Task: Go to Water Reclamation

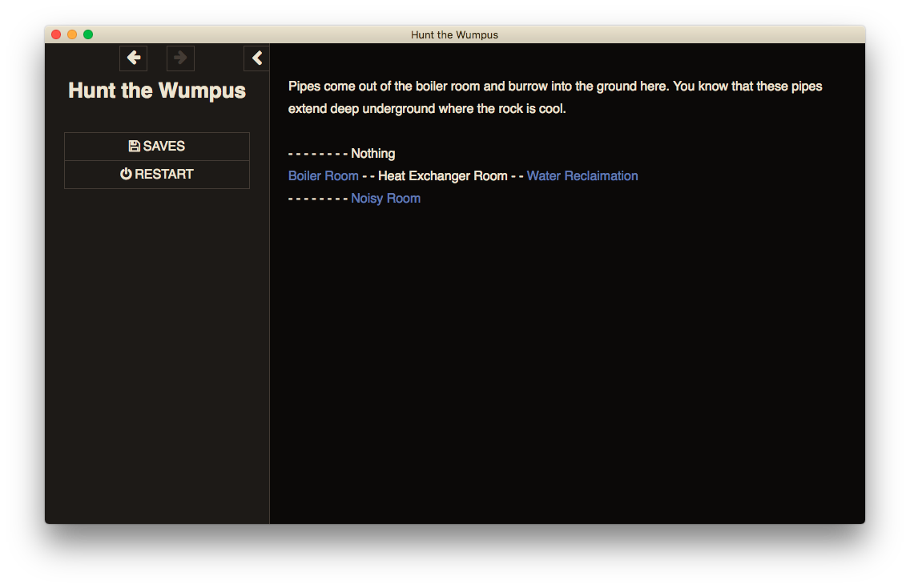Action: 582,176
